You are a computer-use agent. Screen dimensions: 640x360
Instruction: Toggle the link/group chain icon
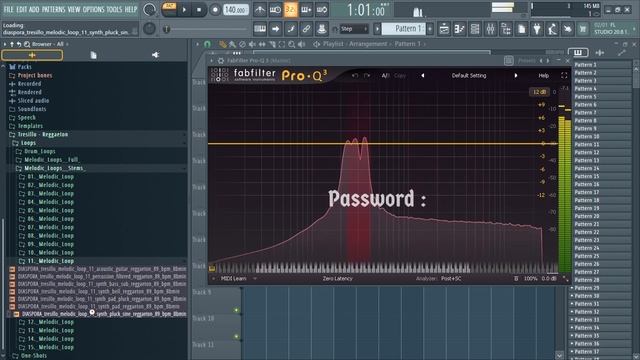pyautogui.click(x=306, y=29)
